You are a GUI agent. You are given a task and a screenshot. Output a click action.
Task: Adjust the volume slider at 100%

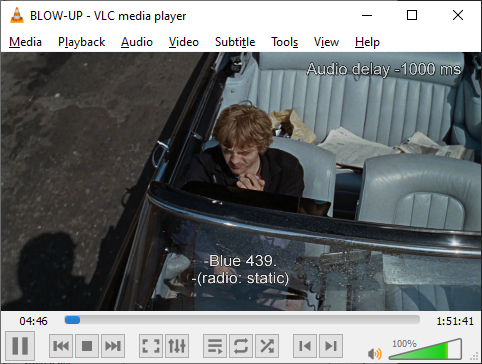tap(426, 349)
